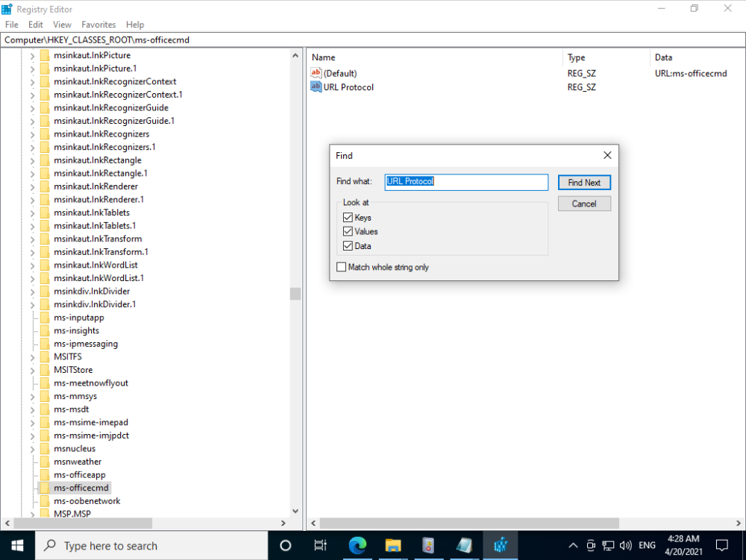Uncheck the Data checkbox
Screen dimensions: 746x560
(348, 246)
